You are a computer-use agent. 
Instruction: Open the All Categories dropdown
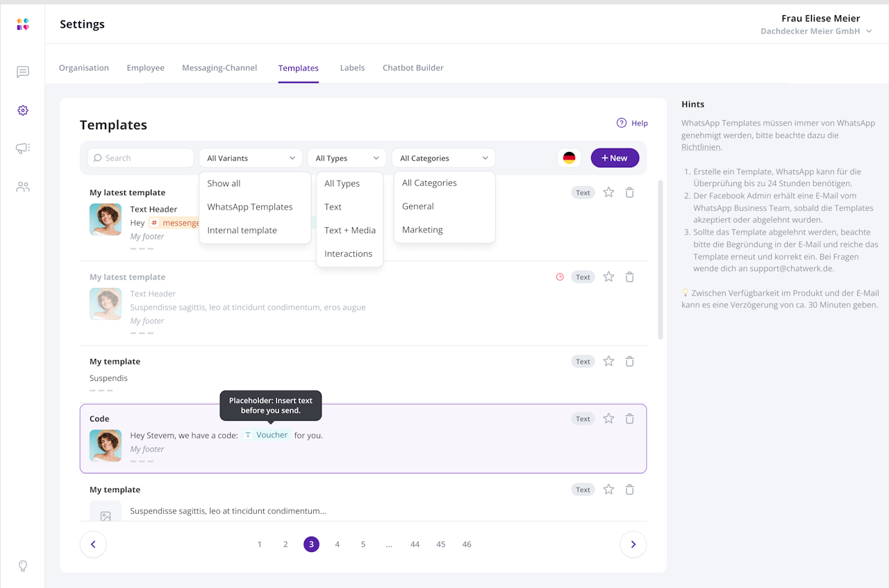click(x=444, y=158)
